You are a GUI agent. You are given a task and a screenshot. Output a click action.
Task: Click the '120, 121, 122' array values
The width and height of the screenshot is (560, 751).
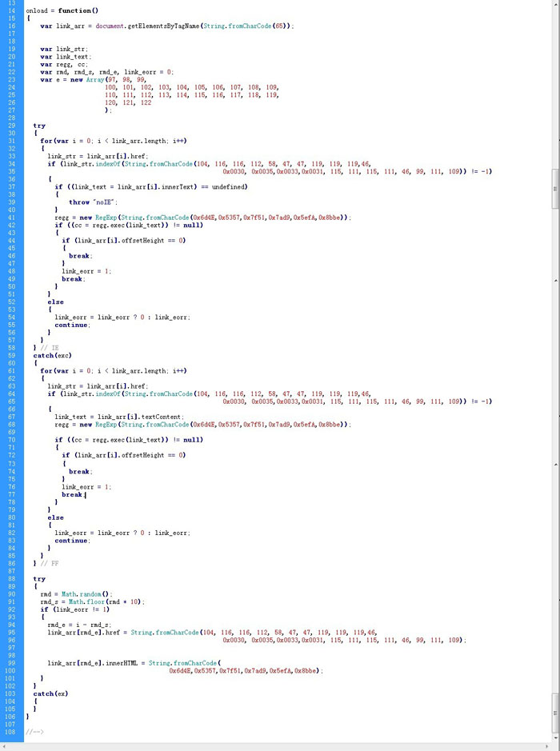pos(128,102)
